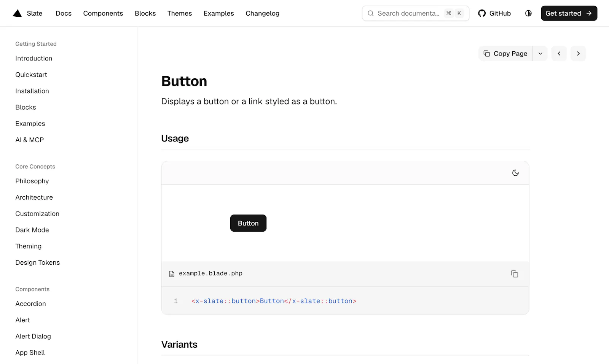609x364 pixels.
Task: Click the x-slate::button code line
Action: coord(274,301)
